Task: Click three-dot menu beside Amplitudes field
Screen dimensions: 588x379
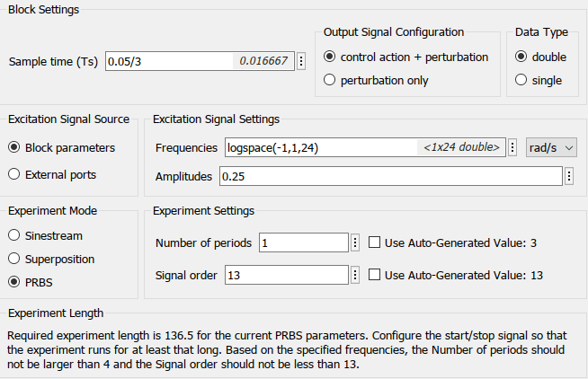Action: (569, 176)
